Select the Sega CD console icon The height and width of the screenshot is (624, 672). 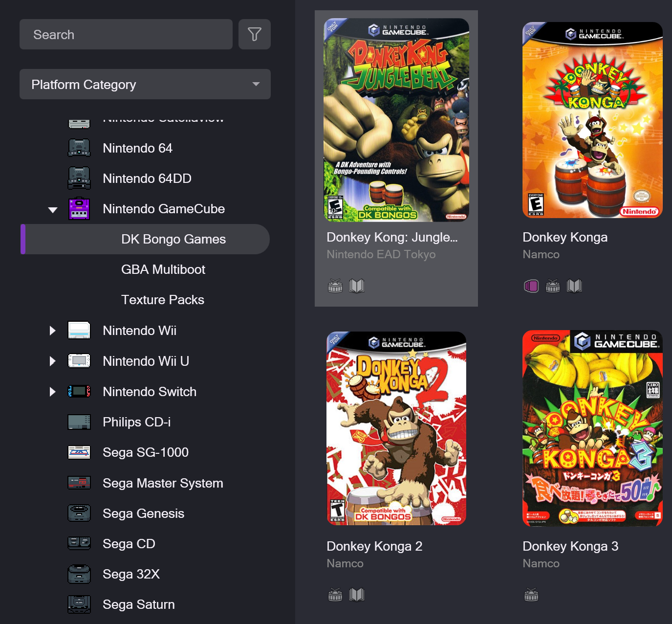point(79,543)
